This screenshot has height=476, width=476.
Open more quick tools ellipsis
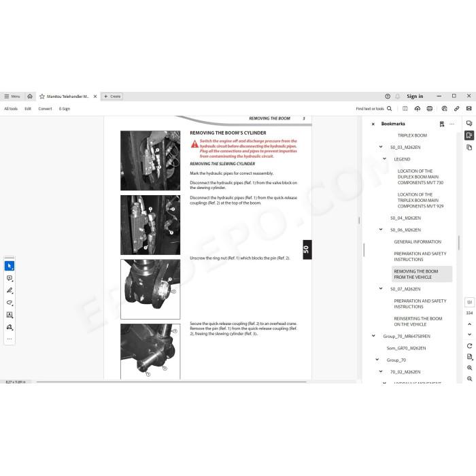10,339
